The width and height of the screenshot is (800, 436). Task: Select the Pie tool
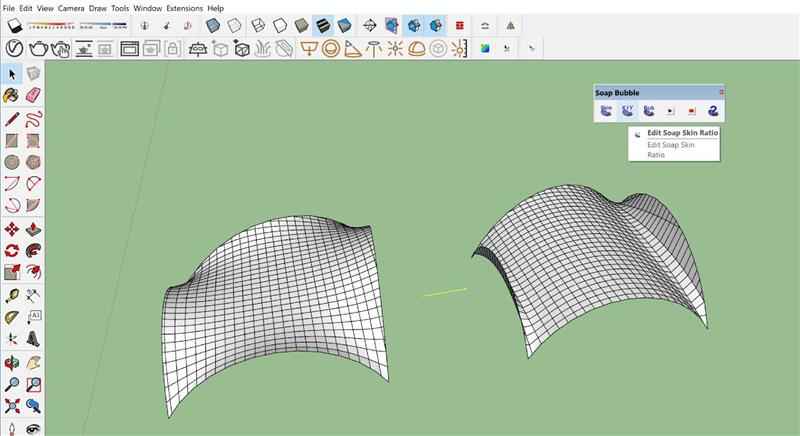coord(33,205)
